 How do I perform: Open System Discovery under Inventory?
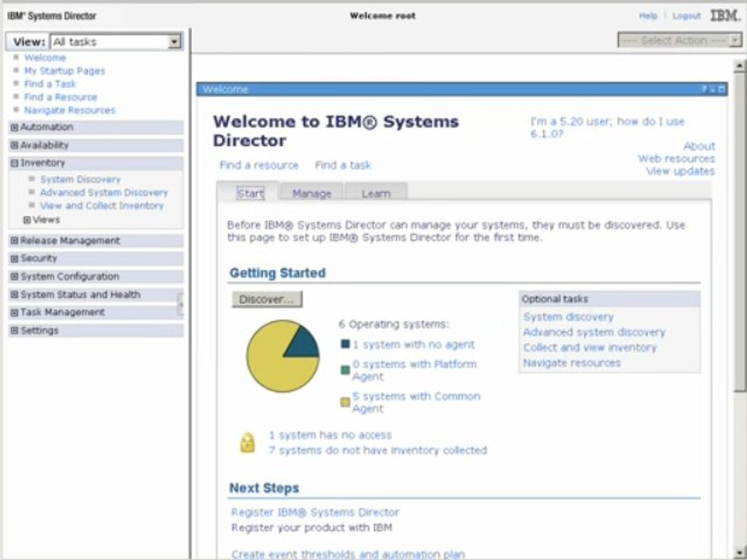point(80,180)
